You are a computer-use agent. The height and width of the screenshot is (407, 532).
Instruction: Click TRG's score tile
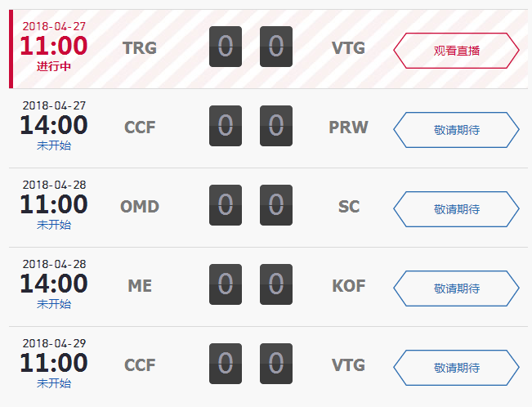(226, 47)
